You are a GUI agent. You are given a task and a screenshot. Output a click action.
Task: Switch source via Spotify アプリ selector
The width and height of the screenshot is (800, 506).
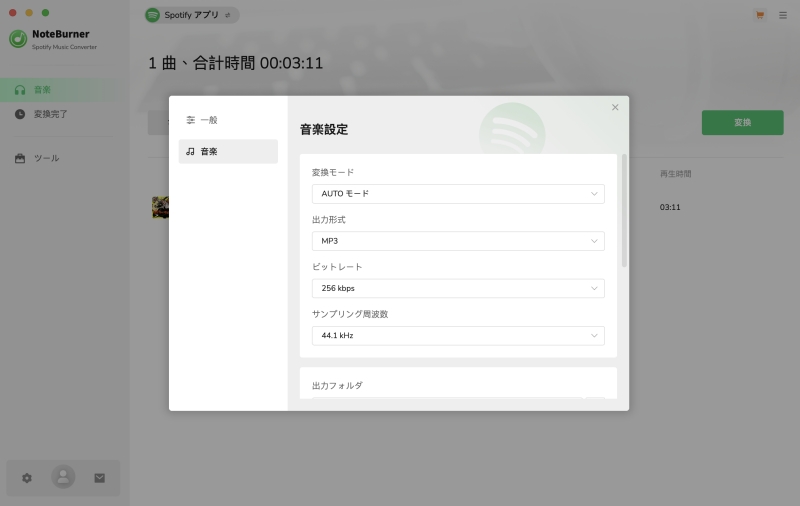point(192,15)
